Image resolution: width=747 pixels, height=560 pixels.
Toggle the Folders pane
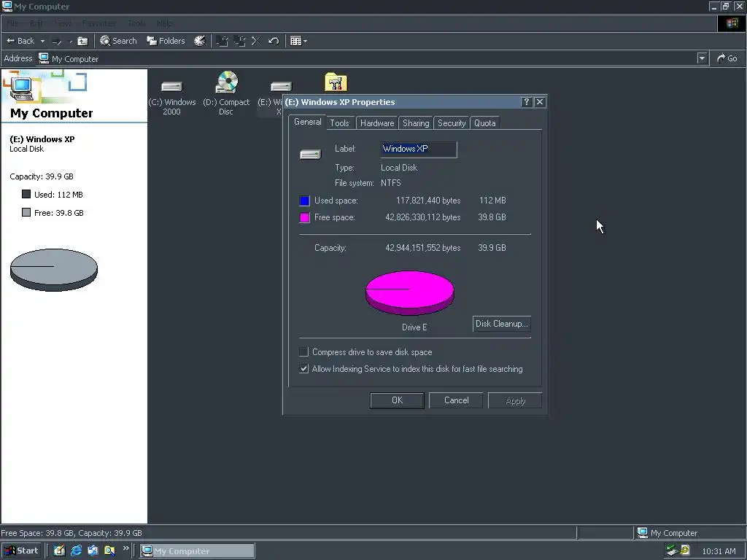click(166, 41)
